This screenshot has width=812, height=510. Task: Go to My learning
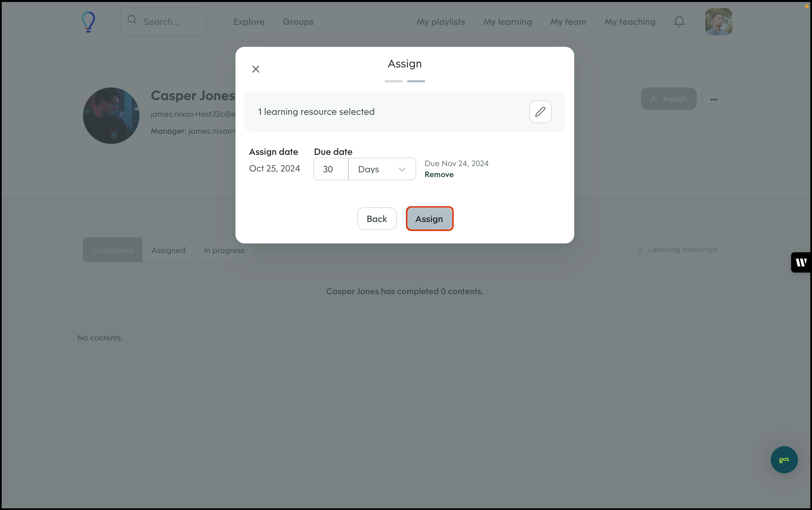[508, 21]
